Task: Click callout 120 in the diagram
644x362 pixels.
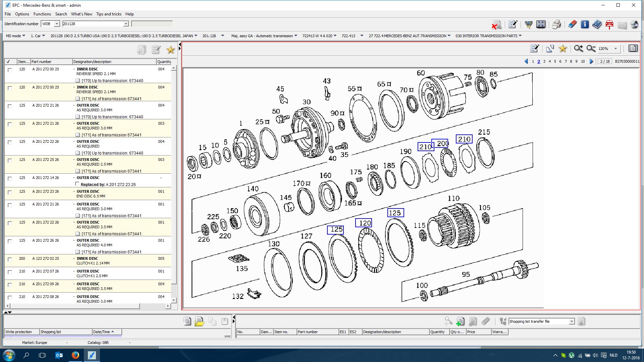Action: click(x=364, y=223)
